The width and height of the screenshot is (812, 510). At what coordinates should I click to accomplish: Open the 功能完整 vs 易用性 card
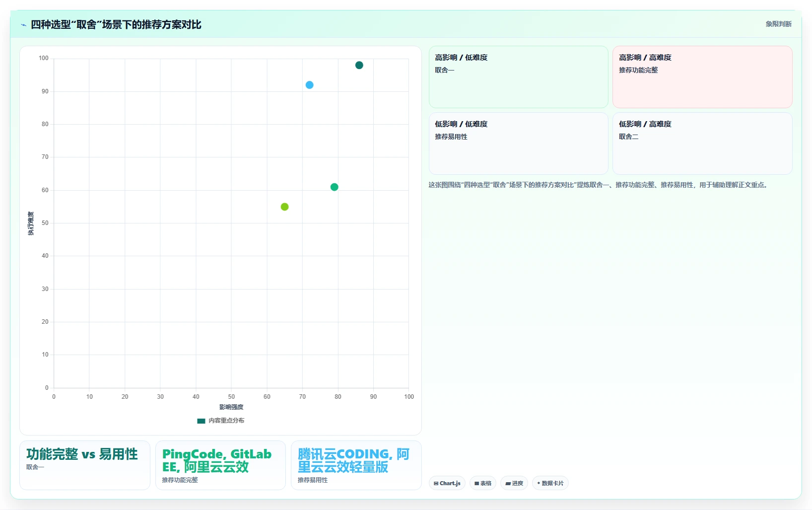pyautogui.click(x=85, y=465)
